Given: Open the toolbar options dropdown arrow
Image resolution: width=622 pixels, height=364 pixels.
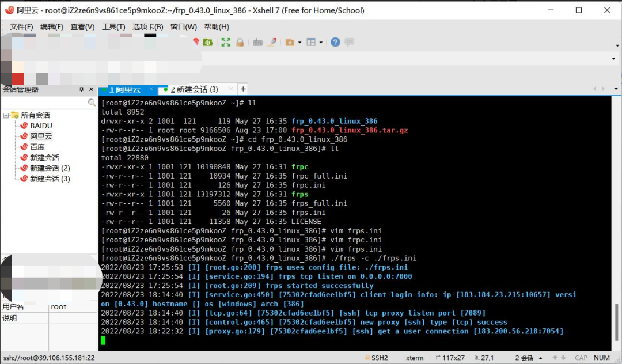Looking at the screenshot, I should (617, 45).
